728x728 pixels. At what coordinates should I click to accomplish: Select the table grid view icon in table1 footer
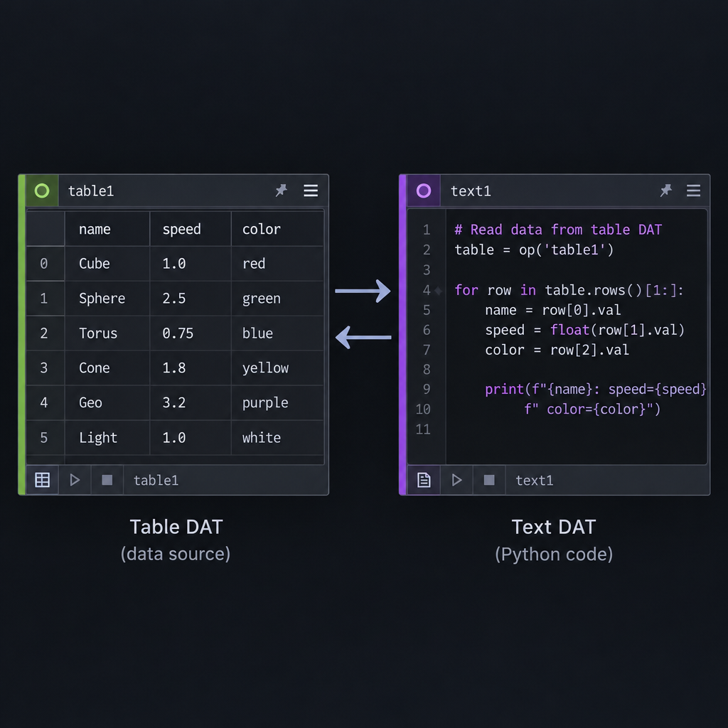(42, 480)
